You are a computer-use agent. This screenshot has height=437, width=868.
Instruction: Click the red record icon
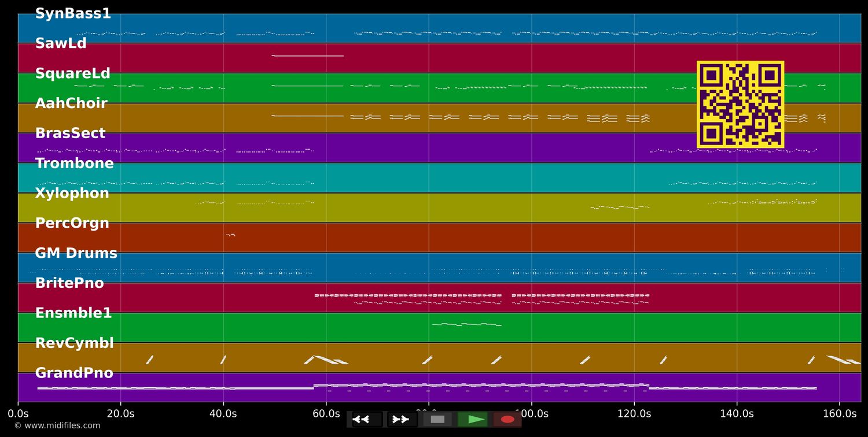click(507, 419)
